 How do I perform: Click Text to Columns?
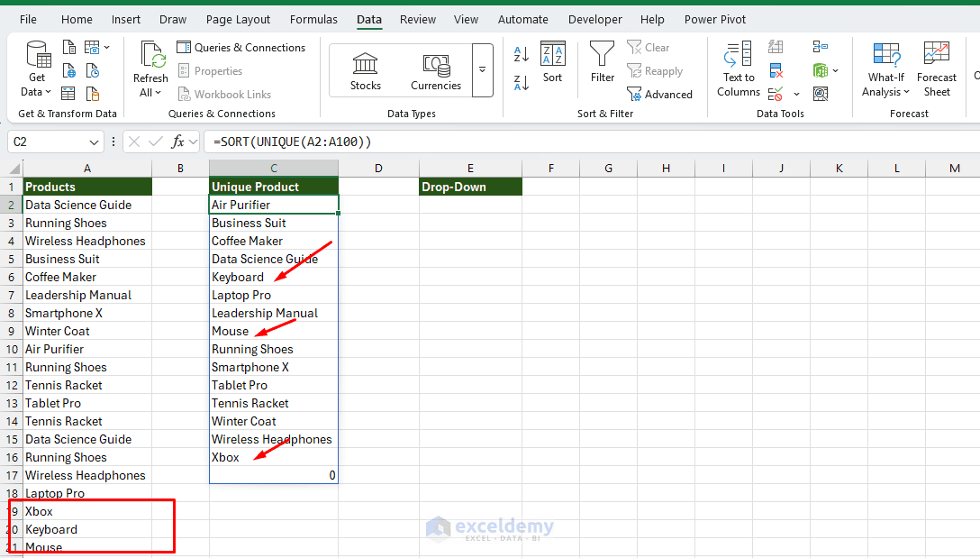click(739, 69)
